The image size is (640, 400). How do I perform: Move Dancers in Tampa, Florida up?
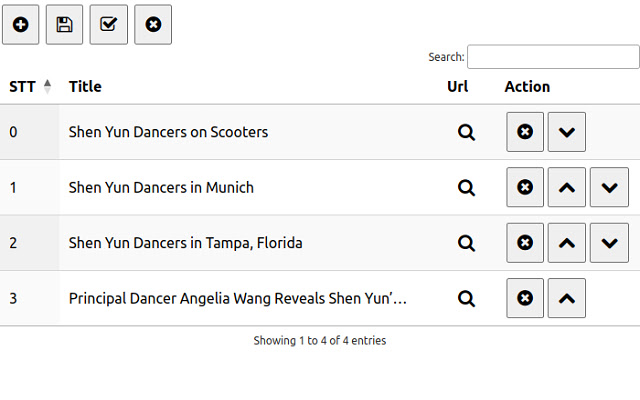click(x=567, y=243)
